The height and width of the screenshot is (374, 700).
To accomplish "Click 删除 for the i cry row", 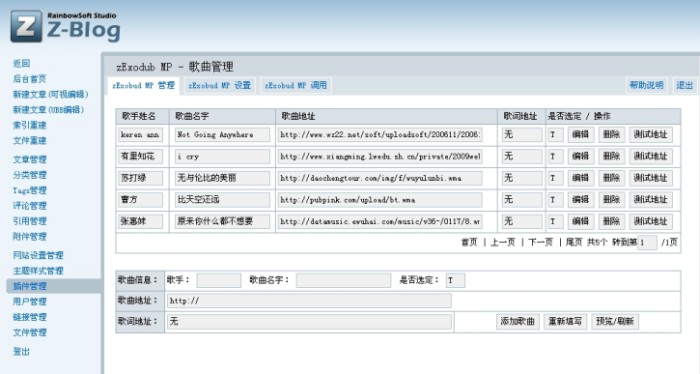I will click(612, 157).
